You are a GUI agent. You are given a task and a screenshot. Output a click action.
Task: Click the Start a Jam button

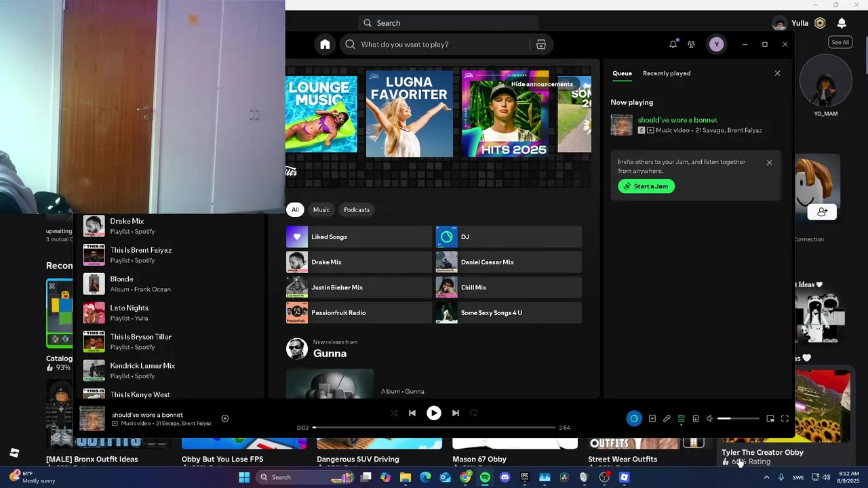[646, 186]
